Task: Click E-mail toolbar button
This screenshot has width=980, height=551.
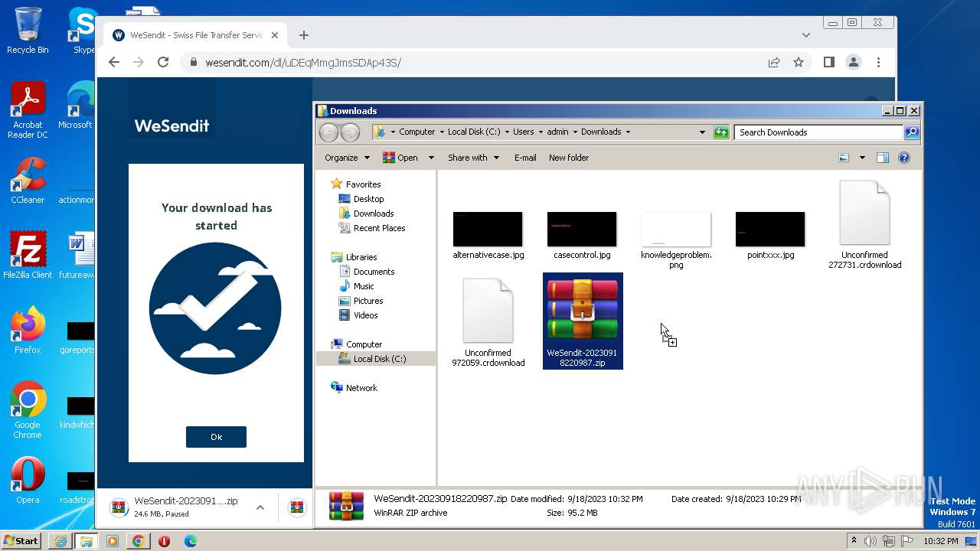Action: 525,158
